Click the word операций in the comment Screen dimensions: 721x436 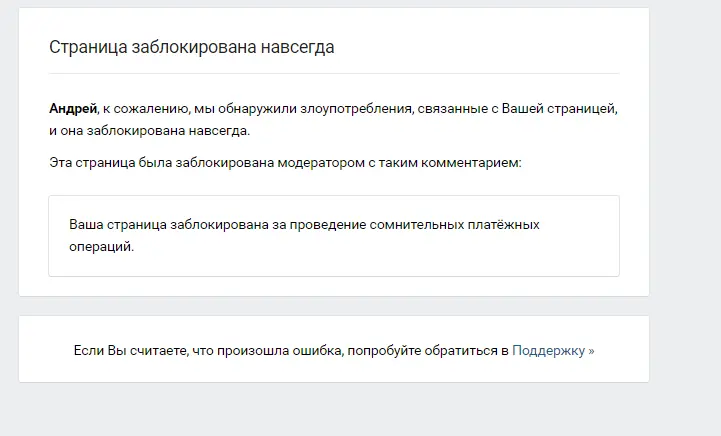click(x=101, y=247)
